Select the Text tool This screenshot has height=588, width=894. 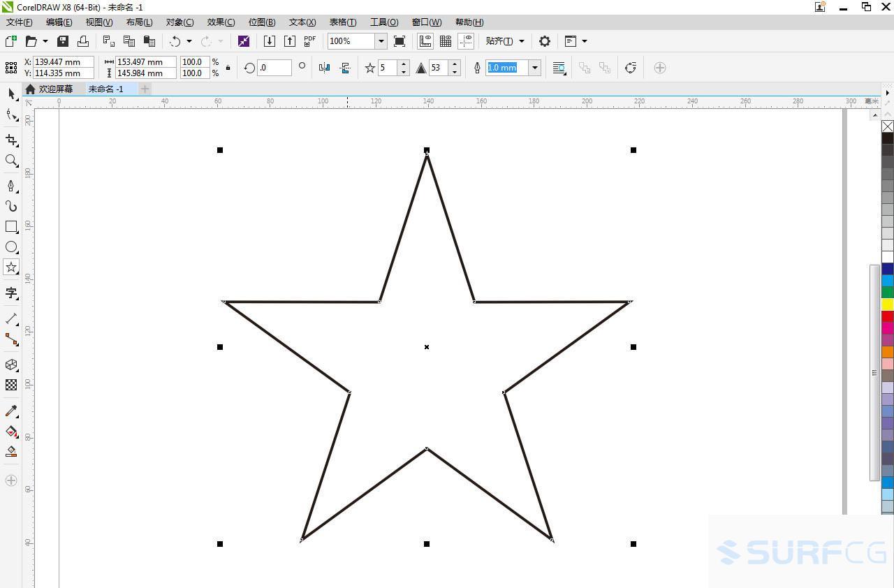tap(11, 293)
